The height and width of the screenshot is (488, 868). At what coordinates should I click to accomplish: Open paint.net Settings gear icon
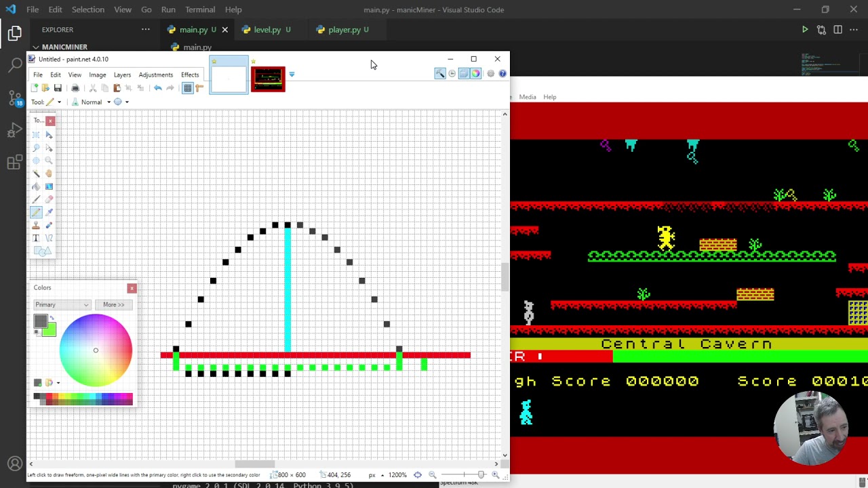coord(490,74)
